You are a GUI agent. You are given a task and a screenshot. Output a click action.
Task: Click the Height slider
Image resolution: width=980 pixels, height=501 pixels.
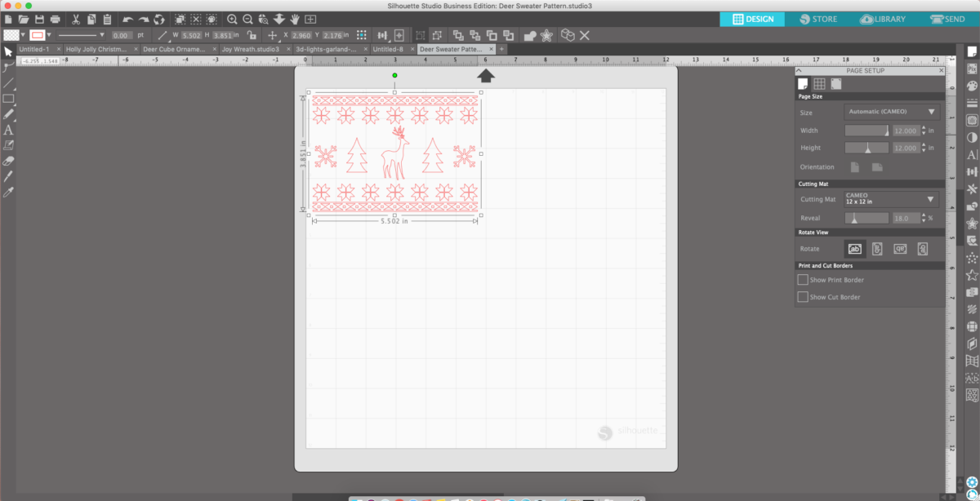click(866, 148)
